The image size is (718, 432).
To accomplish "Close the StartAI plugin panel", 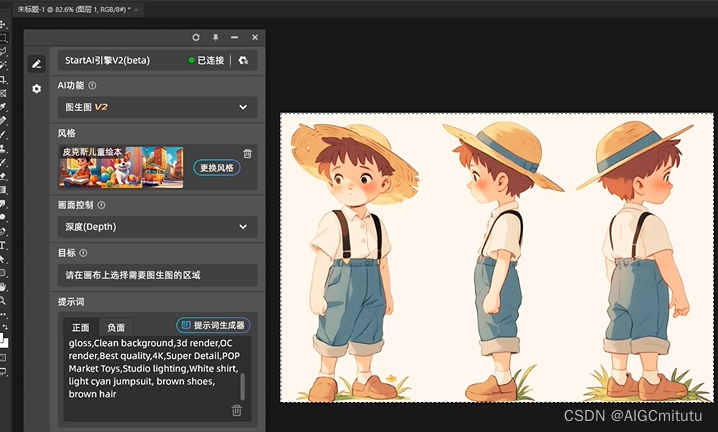I will [x=255, y=38].
